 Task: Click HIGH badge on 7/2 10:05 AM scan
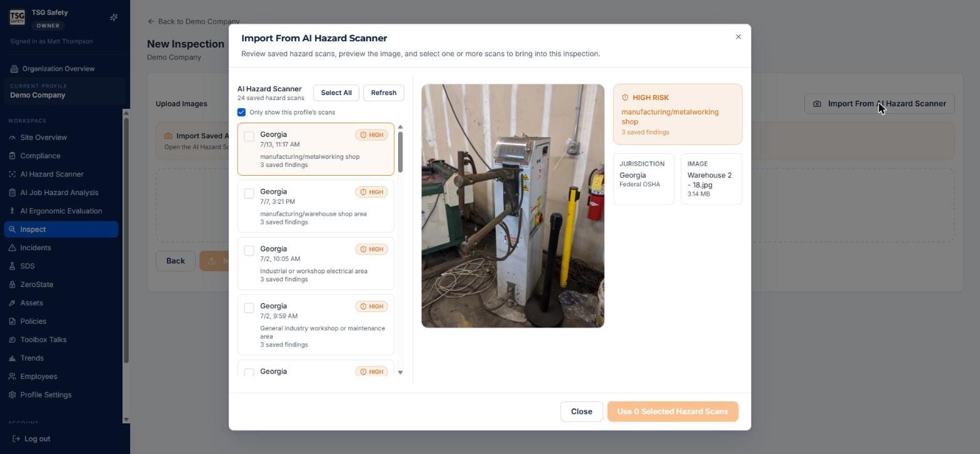click(371, 250)
